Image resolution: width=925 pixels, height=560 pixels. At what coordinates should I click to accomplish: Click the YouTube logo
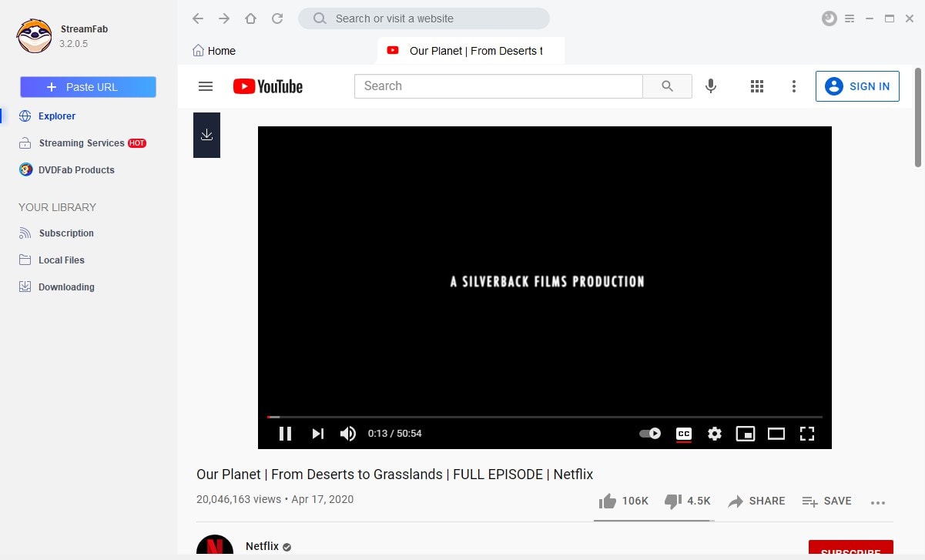click(268, 86)
